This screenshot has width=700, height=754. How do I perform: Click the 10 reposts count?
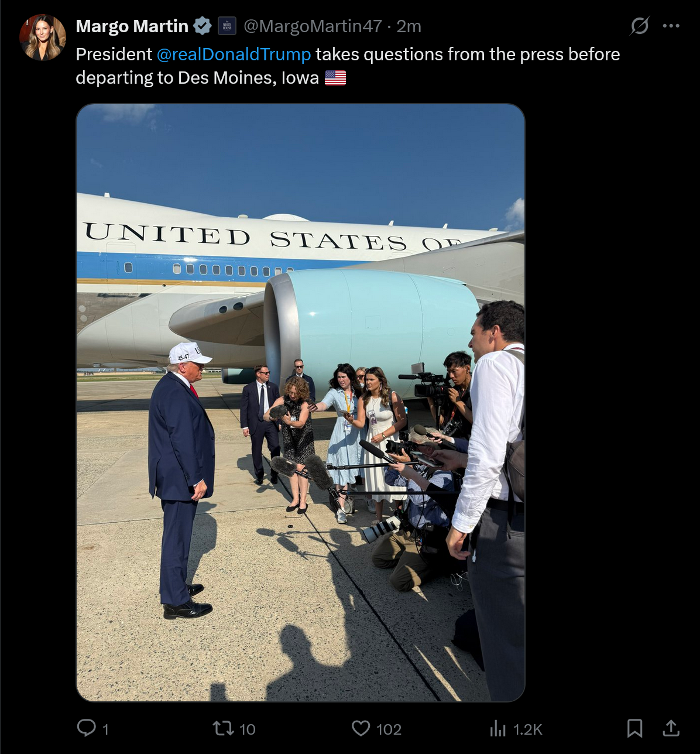click(248, 729)
